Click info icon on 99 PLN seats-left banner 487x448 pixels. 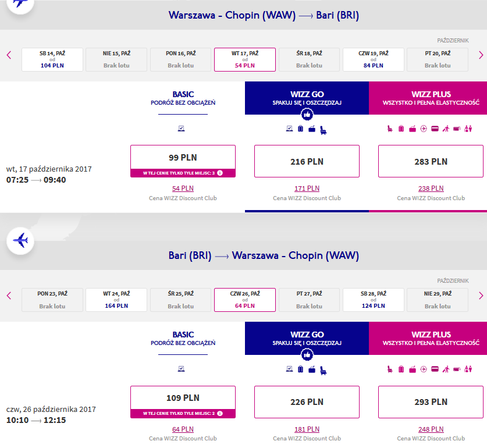220,173
